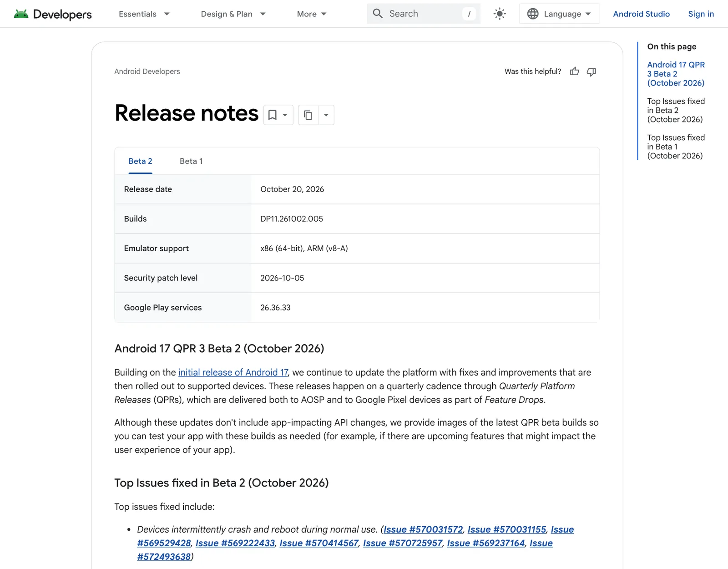Click Google Play services version 26.36.33
Viewport: 728px width, 569px height.
[275, 308]
